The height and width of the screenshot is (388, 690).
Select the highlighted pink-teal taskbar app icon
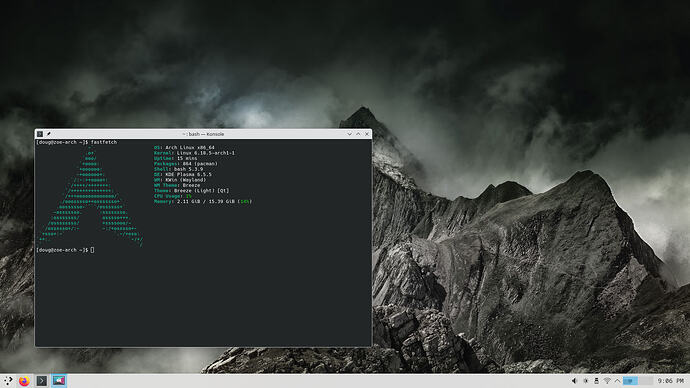coord(59,381)
